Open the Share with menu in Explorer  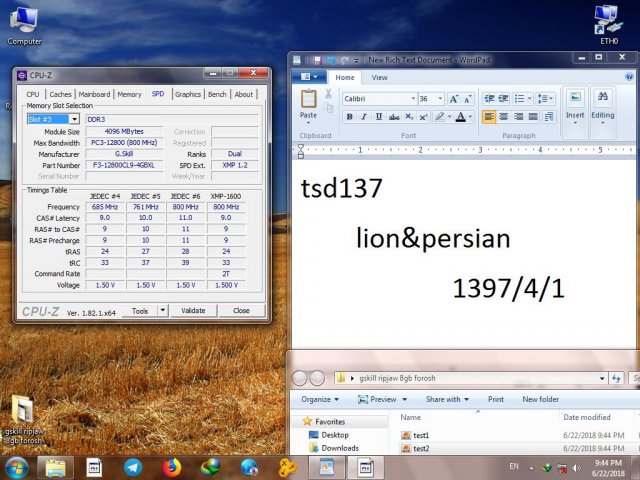click(x=447, y=400)
